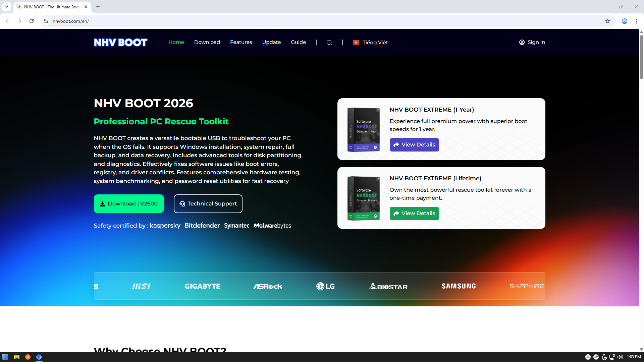Bookmark this page with the star icon

608,21
